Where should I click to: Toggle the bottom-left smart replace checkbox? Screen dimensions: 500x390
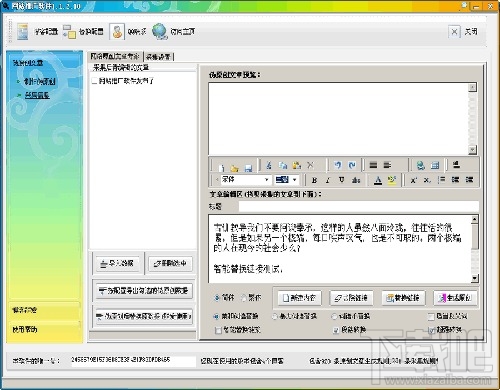tap(218, 330)
